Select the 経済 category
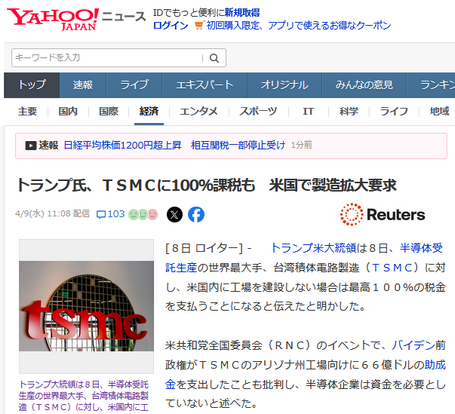The height and width of the screenshot is (414, 455). coord(149,111)
